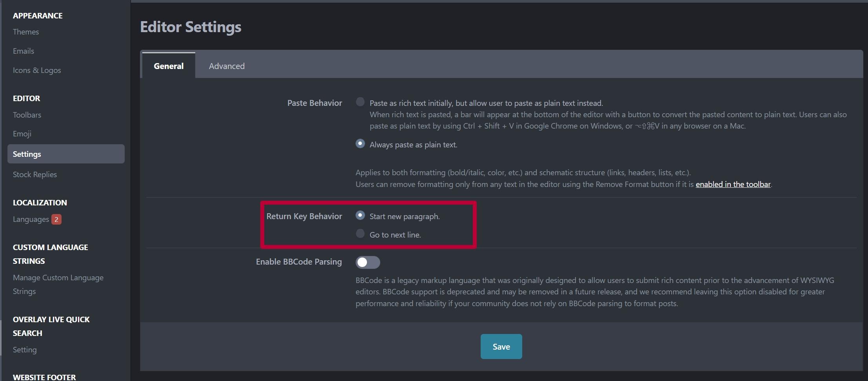Screen dimensions: 868x381
Task: Switch to the General tab
Action: 169,66
